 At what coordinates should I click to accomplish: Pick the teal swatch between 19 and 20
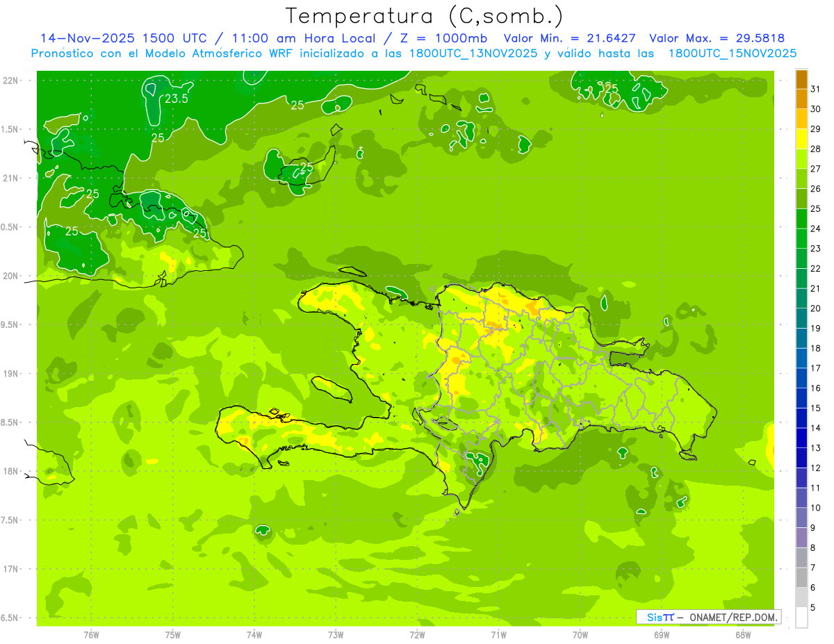click(x=801, y=318)
